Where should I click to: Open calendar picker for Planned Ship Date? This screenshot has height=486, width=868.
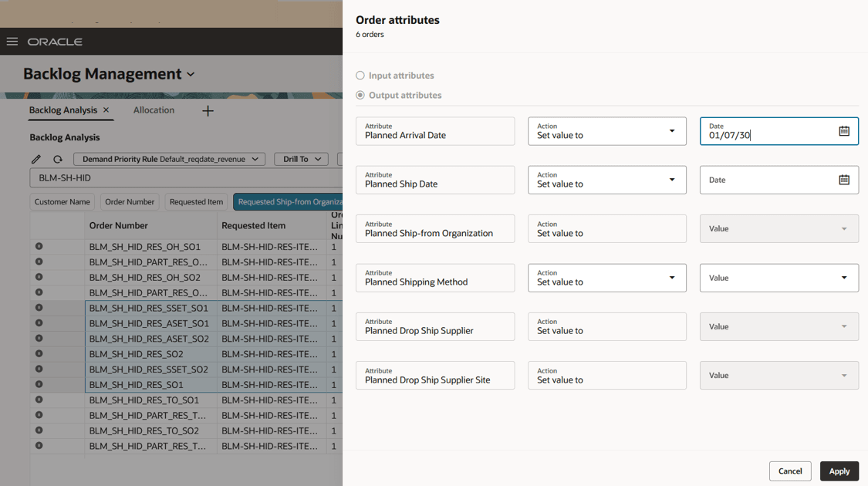click(843, 180)
